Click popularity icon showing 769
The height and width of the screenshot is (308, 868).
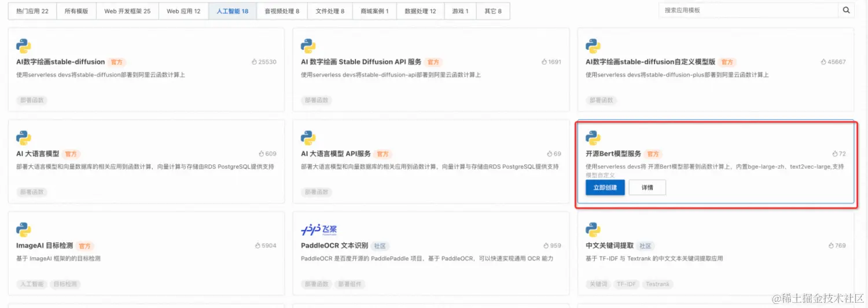point(832,246)
